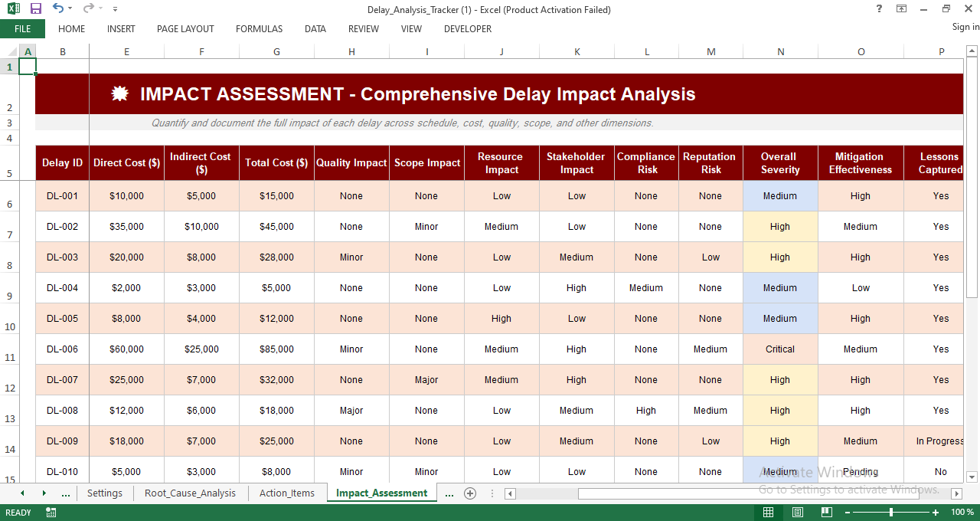Open the Redo dropdown arrow
This screenshot has width=980, height=521.
point(100,8)
